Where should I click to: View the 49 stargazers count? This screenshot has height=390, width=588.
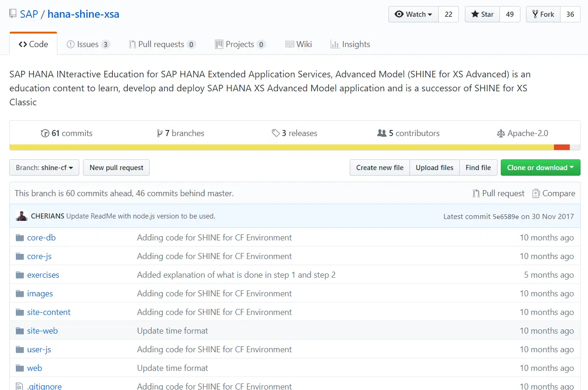[510, 14]
